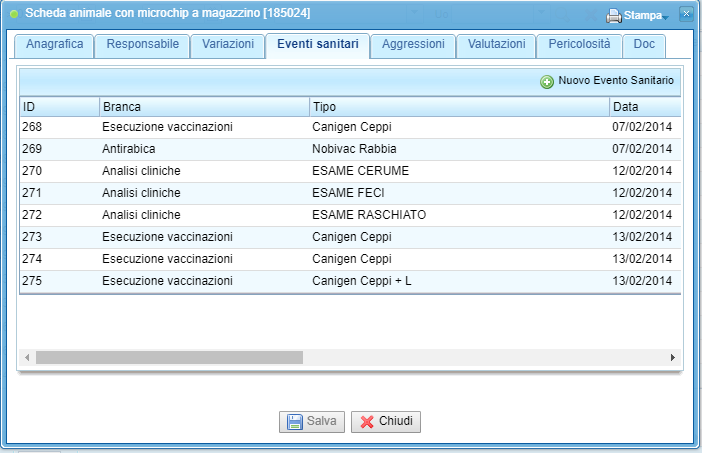Close the Scheda animale dialog window

point(686,14)
